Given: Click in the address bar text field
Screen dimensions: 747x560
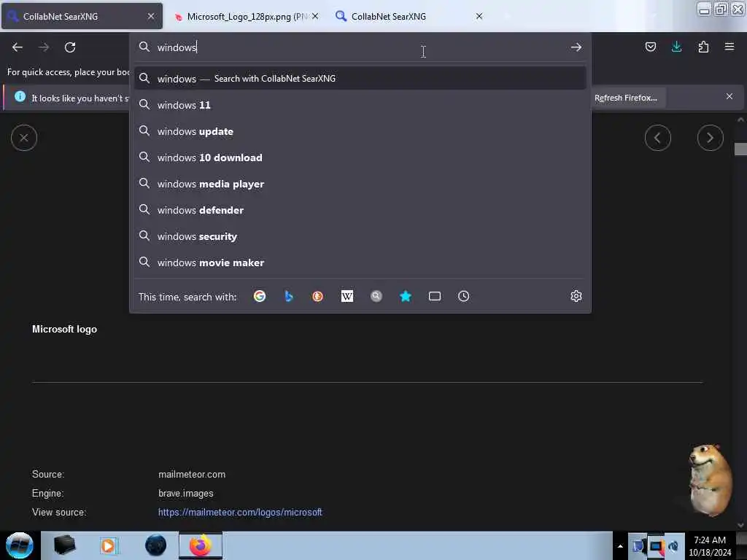Looking at the screenshot, I should pyautogui.click(x=360, y=47).
